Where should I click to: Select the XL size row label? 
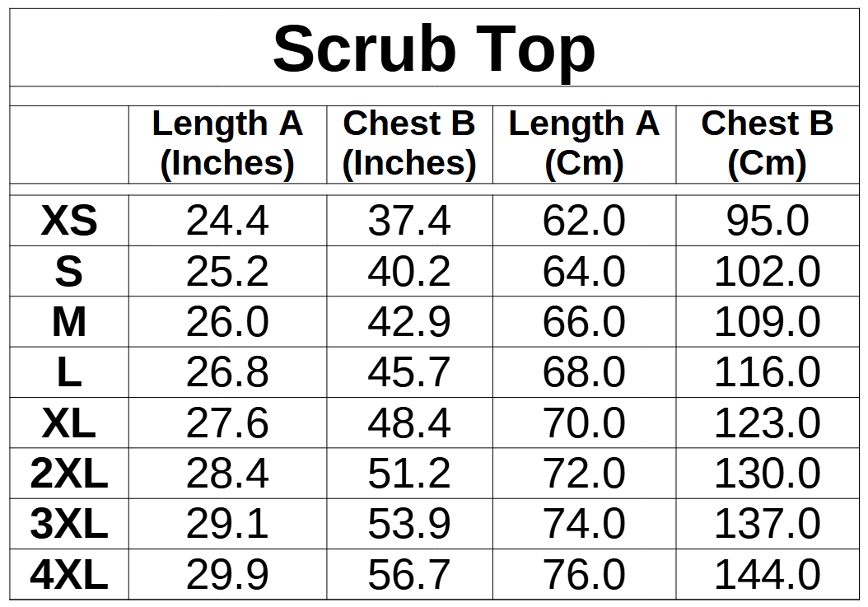(x=69, y=424)
